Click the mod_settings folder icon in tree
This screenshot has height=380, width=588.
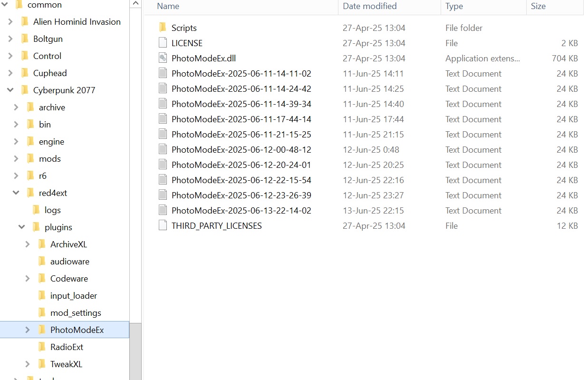42,312
